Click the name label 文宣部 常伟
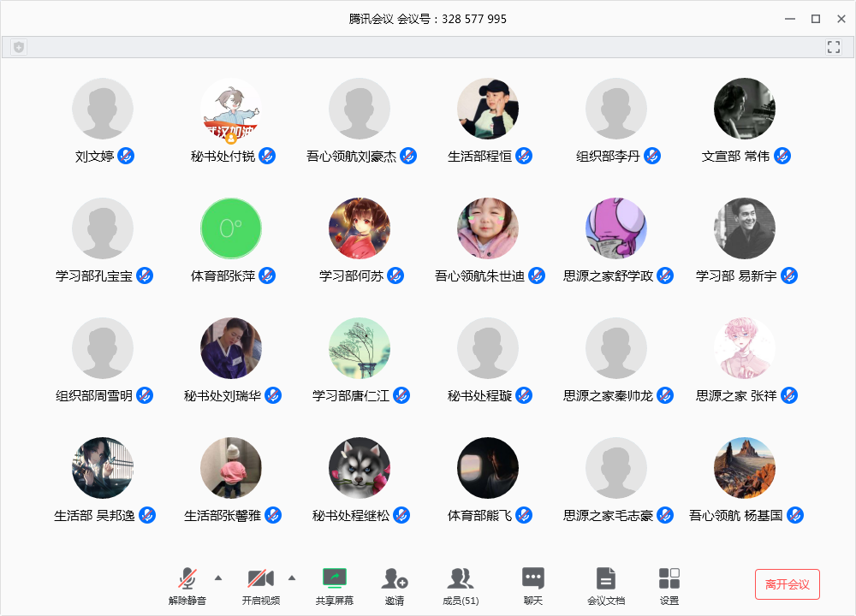856x616 pixels. point(735,157)
